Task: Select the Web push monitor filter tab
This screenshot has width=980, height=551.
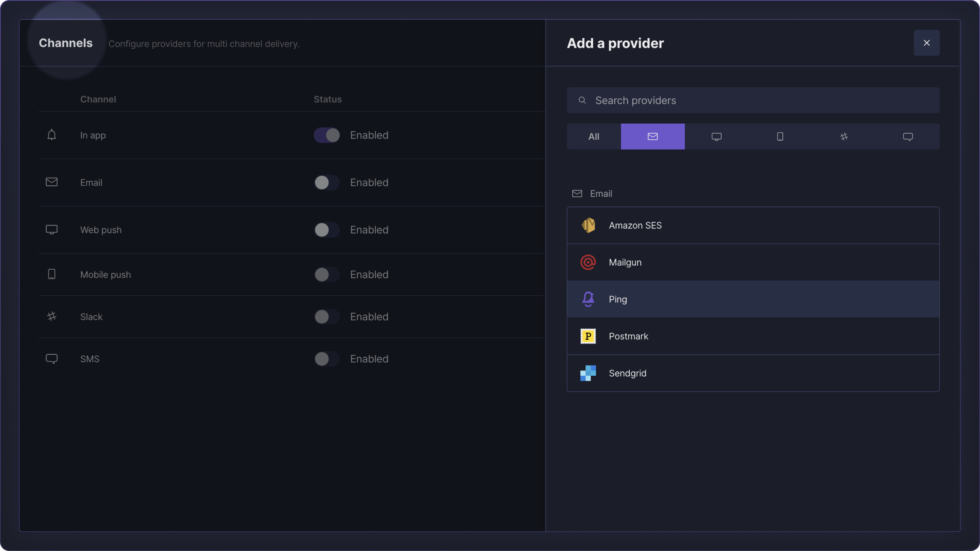Action: tap(717, 137)
